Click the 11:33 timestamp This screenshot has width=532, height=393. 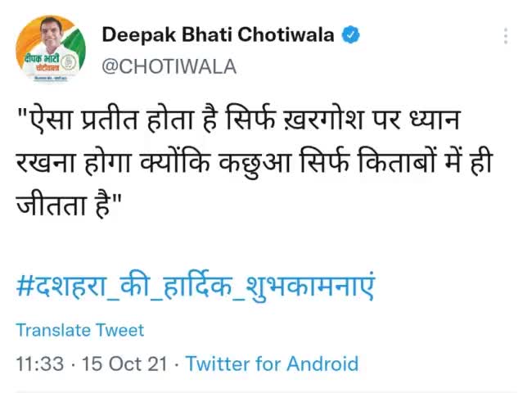coord(39,364)
